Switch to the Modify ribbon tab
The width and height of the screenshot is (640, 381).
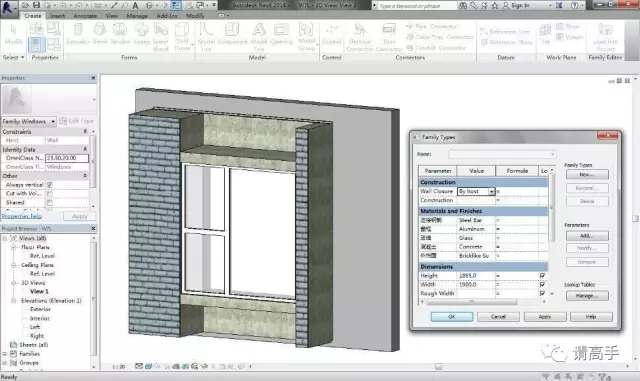(x=195, y=16)
